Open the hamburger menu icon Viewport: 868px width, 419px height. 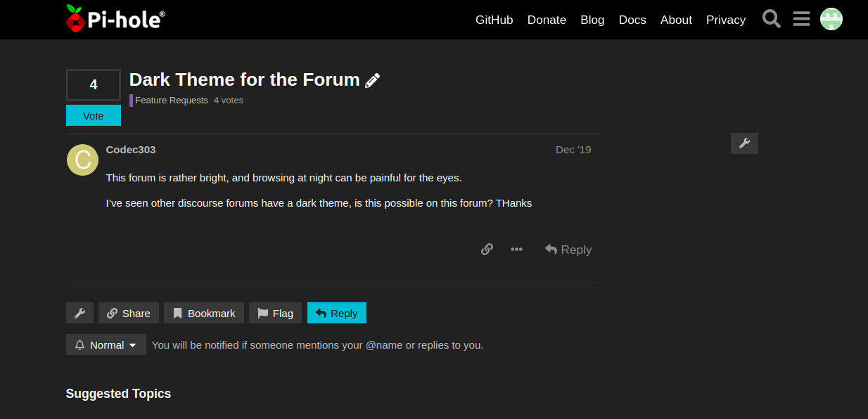(802, 19)
